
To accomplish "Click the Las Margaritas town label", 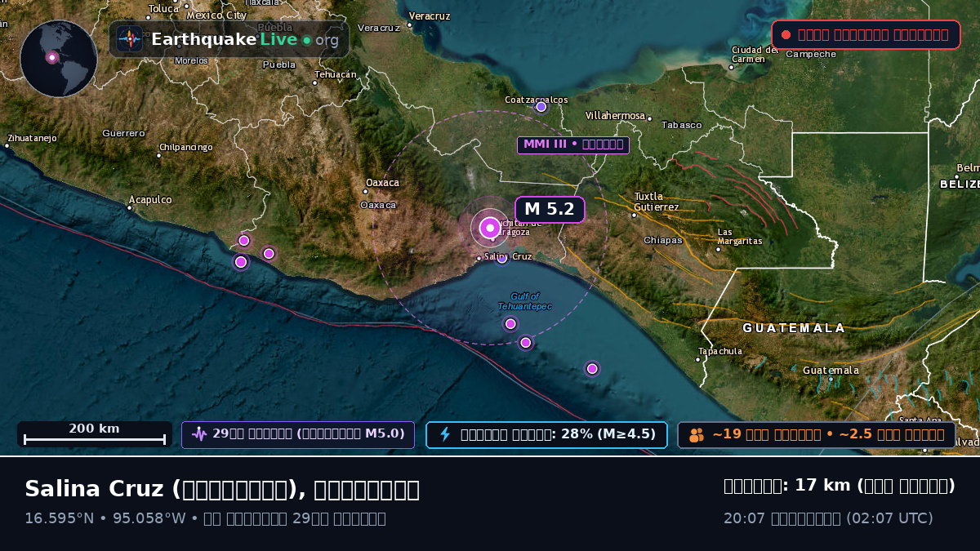I will (x=740, y=237).
